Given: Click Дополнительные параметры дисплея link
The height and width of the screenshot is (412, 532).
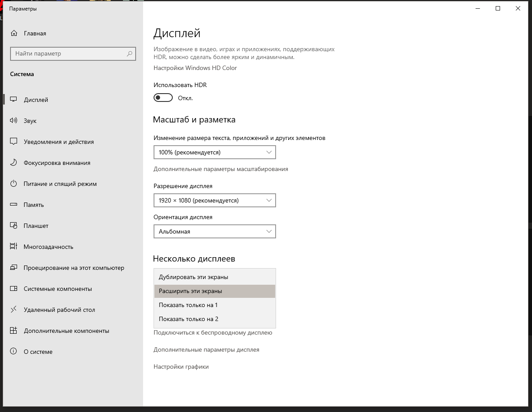Looking at the screenshot, I should point(206,350).
